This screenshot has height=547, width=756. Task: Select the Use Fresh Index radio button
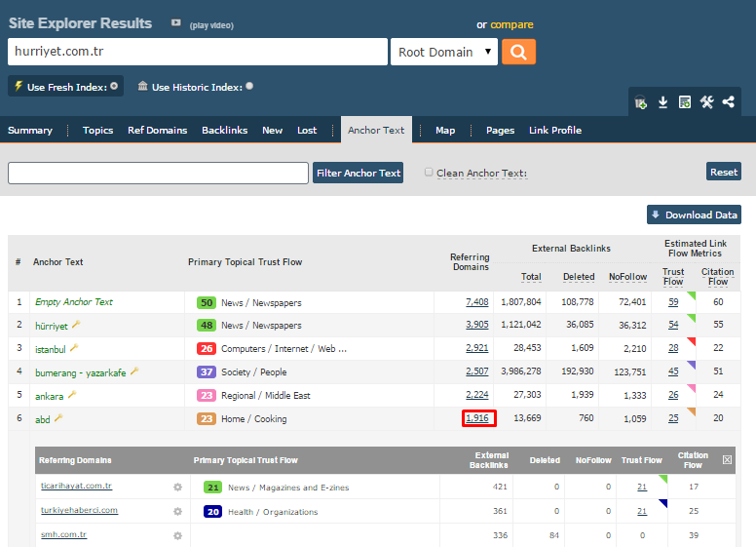[x=114, y=86]
